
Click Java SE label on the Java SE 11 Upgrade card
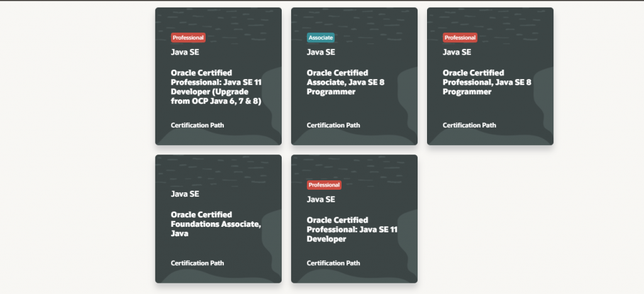point(185,52)
